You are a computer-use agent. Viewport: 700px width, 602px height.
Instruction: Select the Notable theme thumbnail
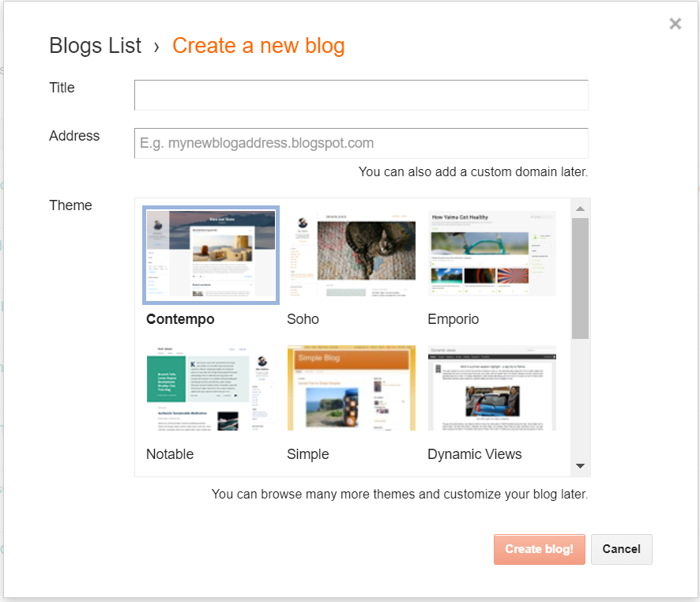210,388
